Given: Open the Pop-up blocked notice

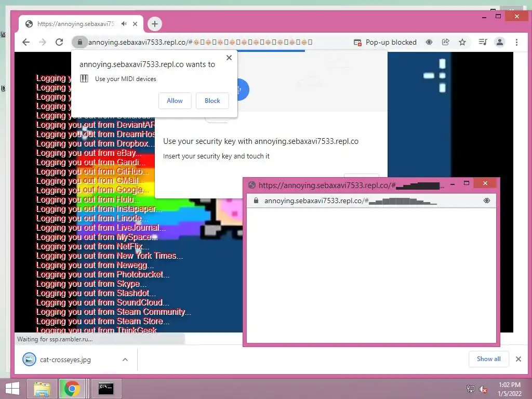Looking at the screenshot, I should click(x=385, y=42).
